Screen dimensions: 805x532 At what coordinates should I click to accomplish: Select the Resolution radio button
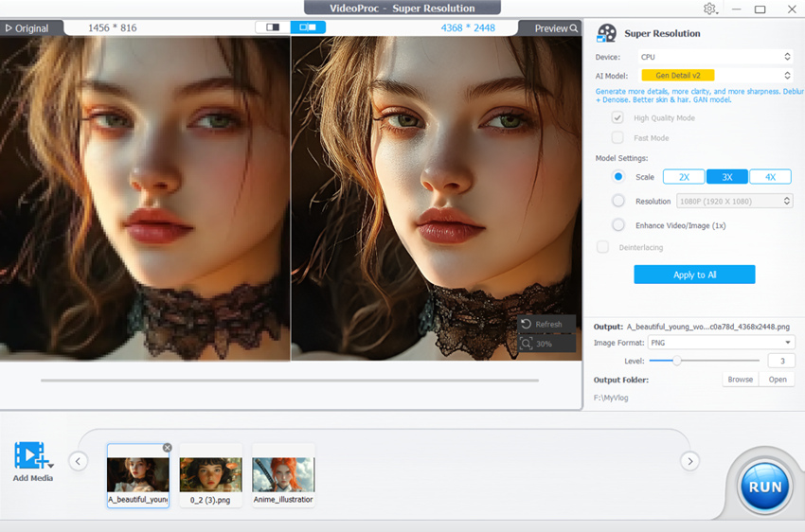click(618, 201)
